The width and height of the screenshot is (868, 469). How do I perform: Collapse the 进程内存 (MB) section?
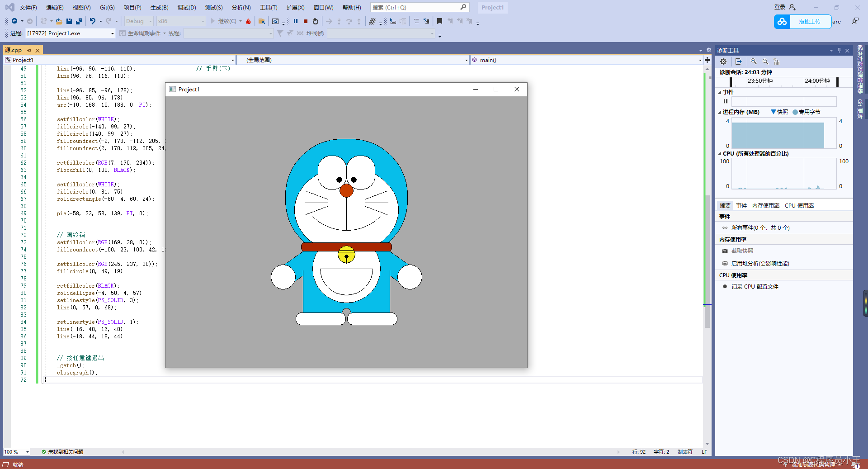tap(720, 112)
